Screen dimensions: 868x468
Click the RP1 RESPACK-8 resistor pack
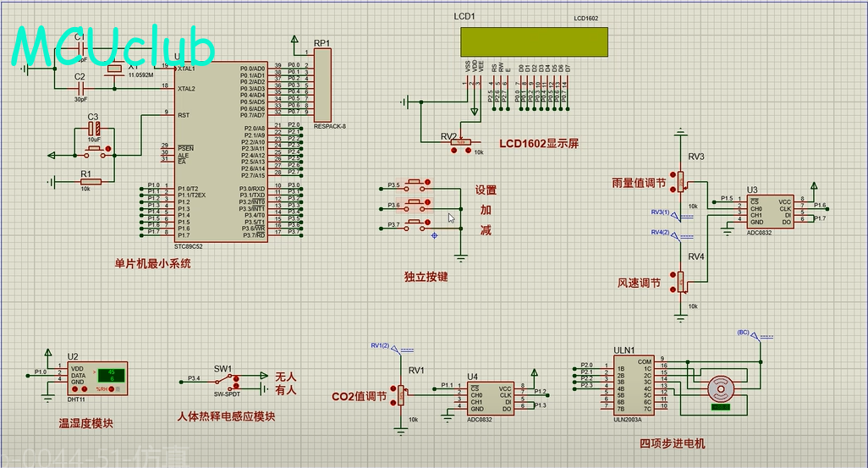[322, 85]
